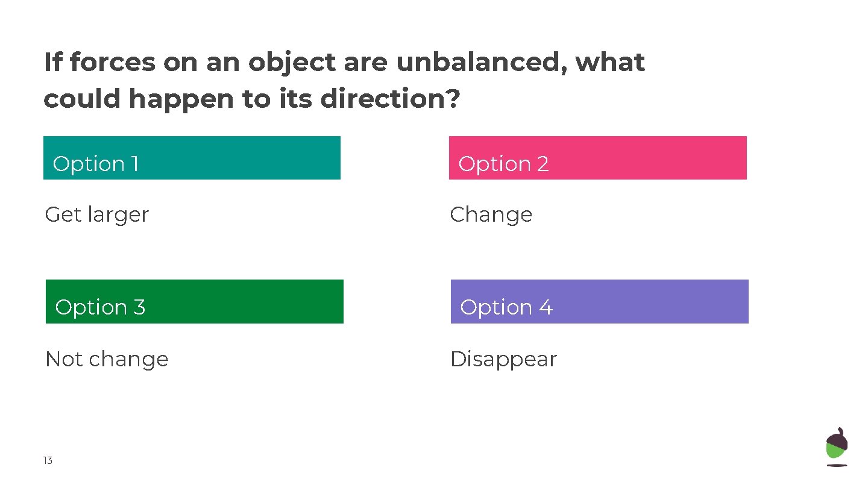Image resolution: width=868 pixels, height=488 pixels.
Task: Click the 'Get larger' answer text
Action: [x=96, y=214]
